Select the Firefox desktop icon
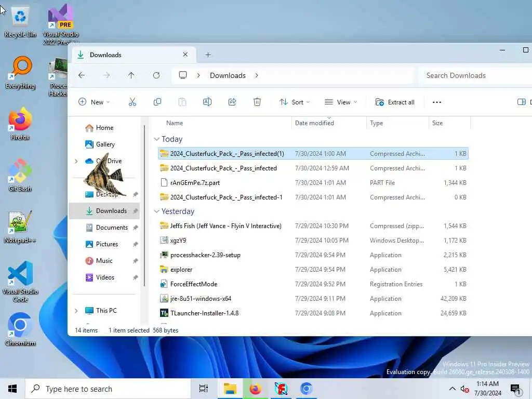 click(20, 124)
